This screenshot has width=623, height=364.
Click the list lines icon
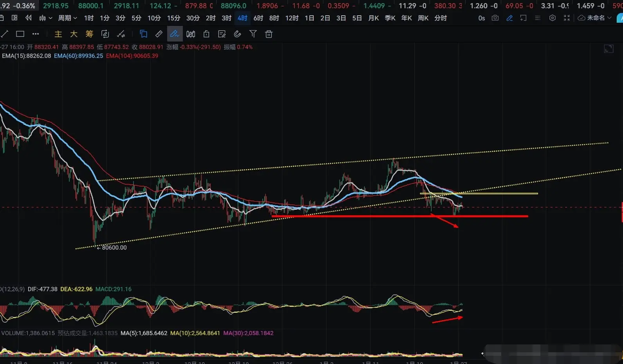pyautogui.click(x=538, y=18)
